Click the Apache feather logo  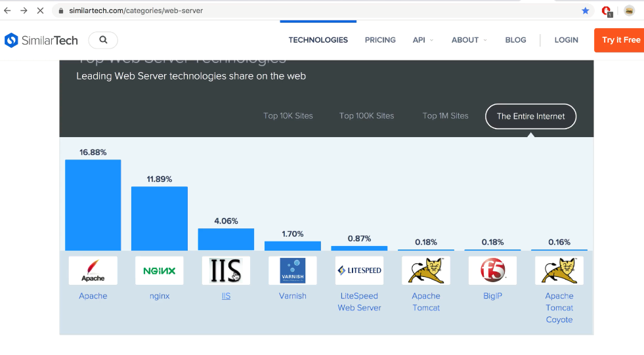pos(93,270)
